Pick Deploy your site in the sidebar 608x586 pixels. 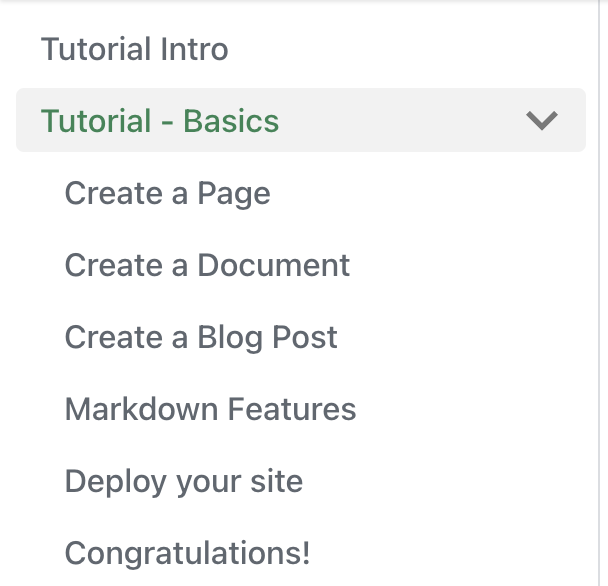click(x=184, y=481)
